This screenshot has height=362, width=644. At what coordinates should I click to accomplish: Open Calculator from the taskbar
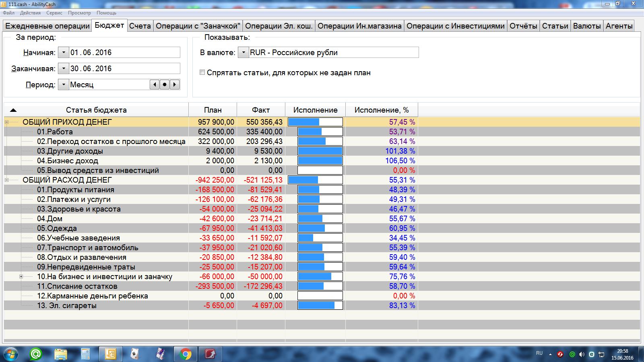85,354
